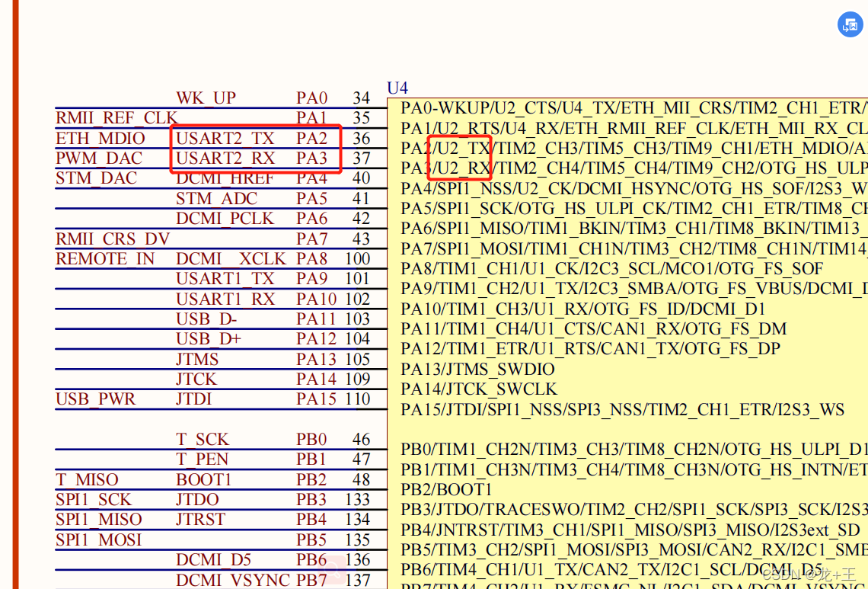The image size is (868, 589).
Task: Click the PA0-WKUP/U2_CTS pin description line
Action: point(634,108)
